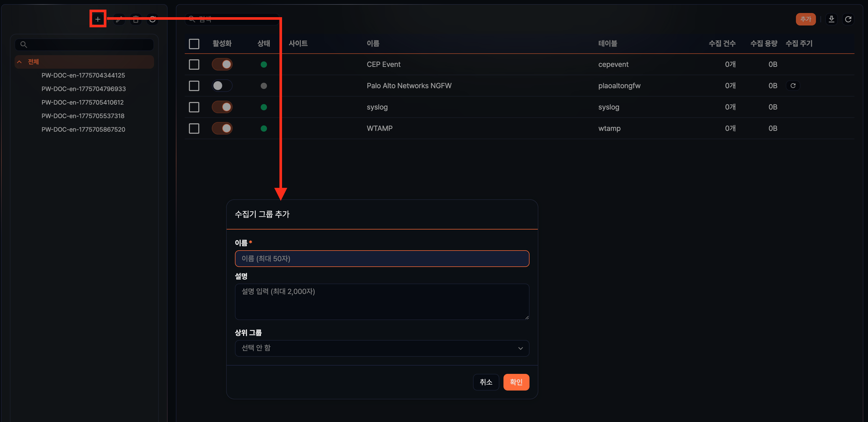The height and width of the screenshot is (422, 868).
Task: Click the download icon above the table
Action: (831, 19)
